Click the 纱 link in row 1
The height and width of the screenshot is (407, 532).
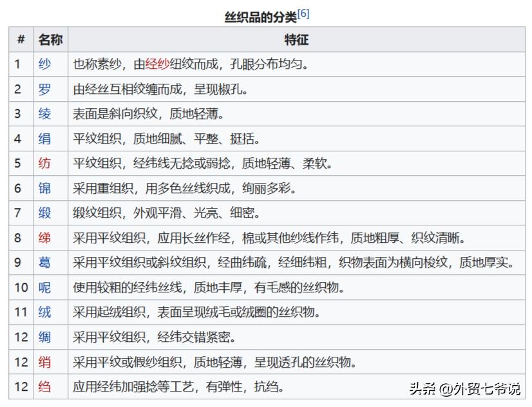(44, 64)
